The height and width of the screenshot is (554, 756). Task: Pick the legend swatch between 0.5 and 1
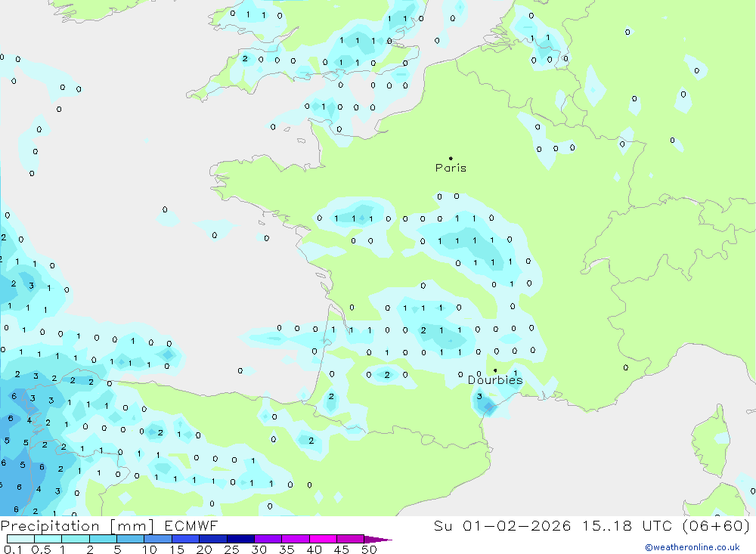click(48, 539)
